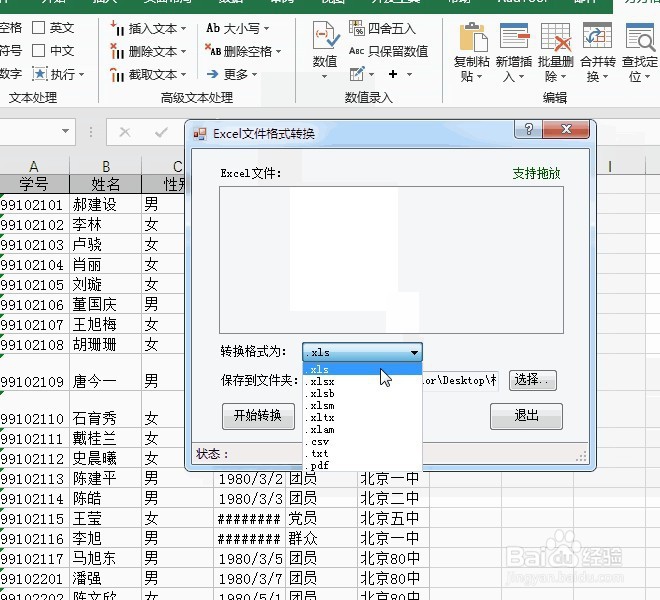
Task: Select the cell containing 郝建设
Action: tap(106, 204)
